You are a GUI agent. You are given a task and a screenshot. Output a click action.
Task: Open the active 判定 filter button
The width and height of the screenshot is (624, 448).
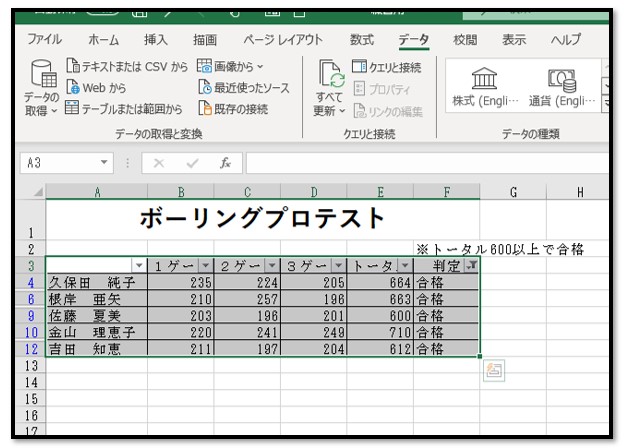click(x=472, y=265)
